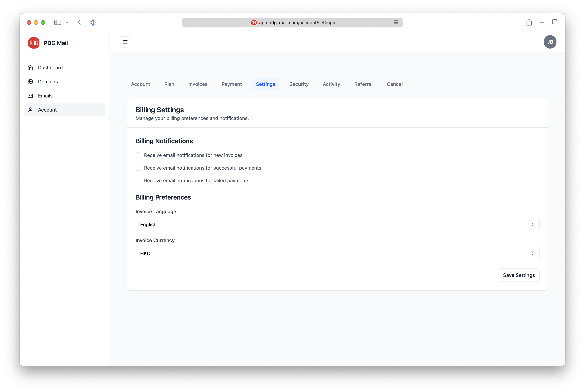Open the Referral tab
The width and height of the screenshot is (585, 392).
[363, 84]
